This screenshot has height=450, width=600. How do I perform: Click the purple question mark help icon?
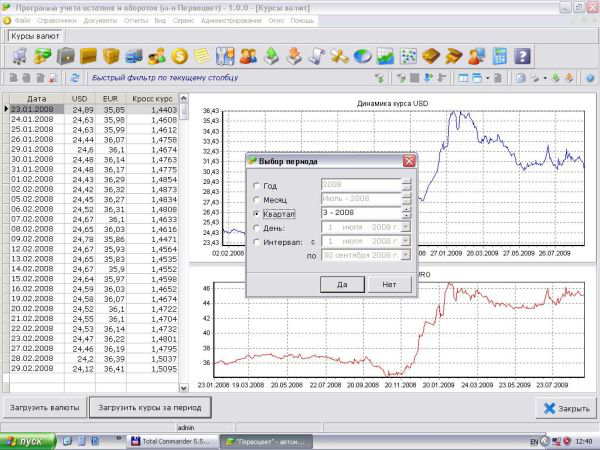[522, 56]
